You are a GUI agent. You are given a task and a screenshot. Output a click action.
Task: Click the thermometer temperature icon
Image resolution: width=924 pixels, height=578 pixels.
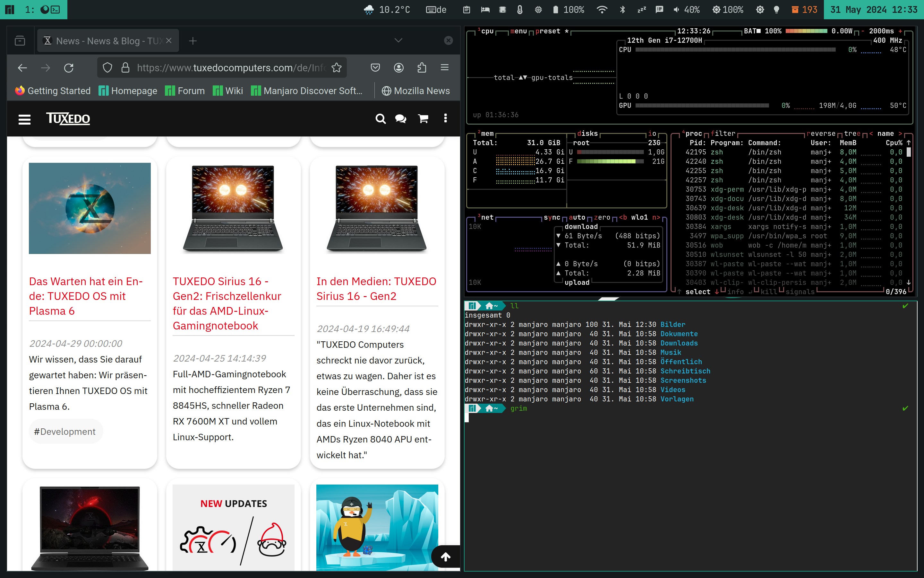pos(520,10)
